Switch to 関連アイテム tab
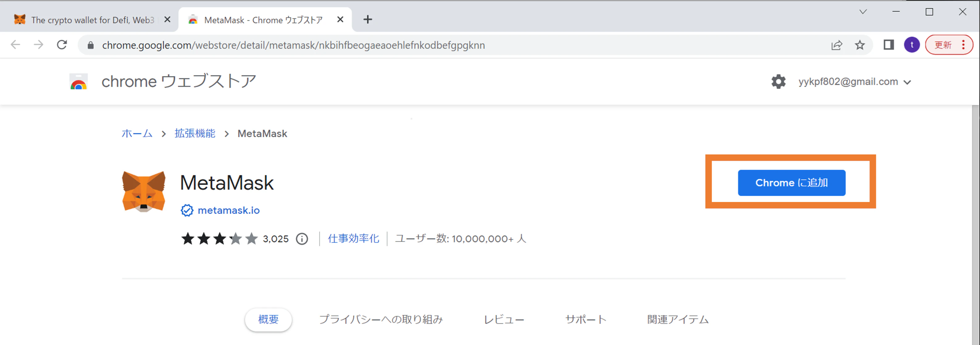The width and height of the screenshot is (980, 345). point(678,319)
